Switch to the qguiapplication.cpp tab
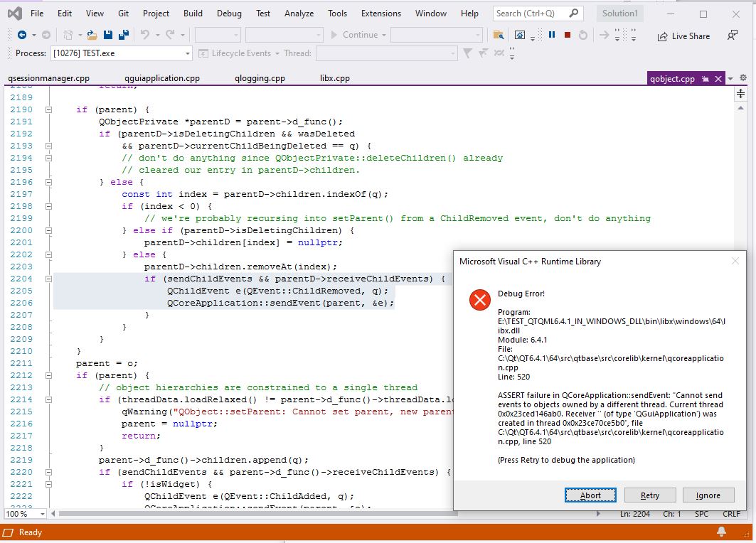 [x=162, y=78]
